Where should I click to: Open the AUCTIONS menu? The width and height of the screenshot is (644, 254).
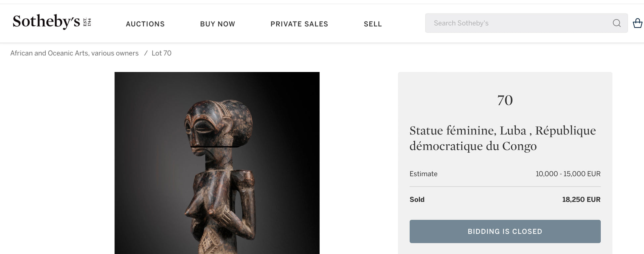click(x=145, y=24)
